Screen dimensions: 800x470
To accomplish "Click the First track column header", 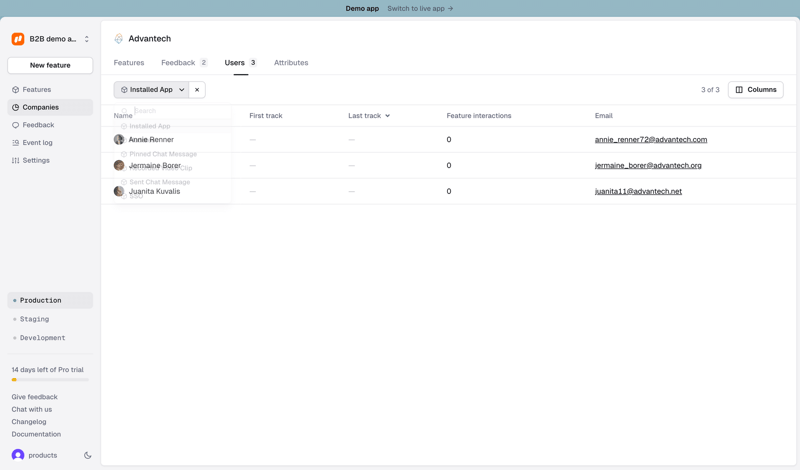I will pos(266,116).
